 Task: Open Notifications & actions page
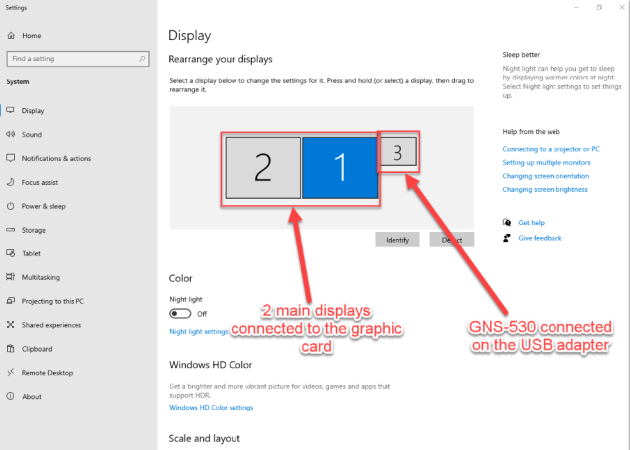click(56, 158)
